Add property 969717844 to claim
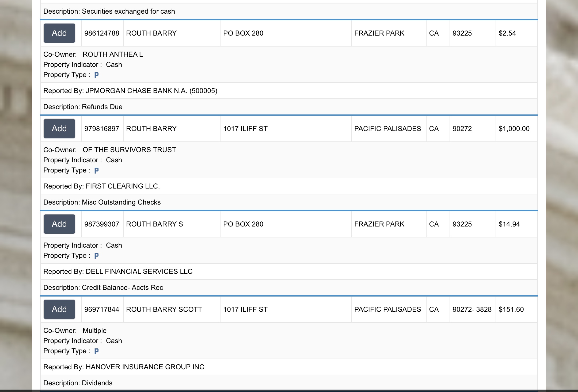The image size is (578, 392). [59, 309]
